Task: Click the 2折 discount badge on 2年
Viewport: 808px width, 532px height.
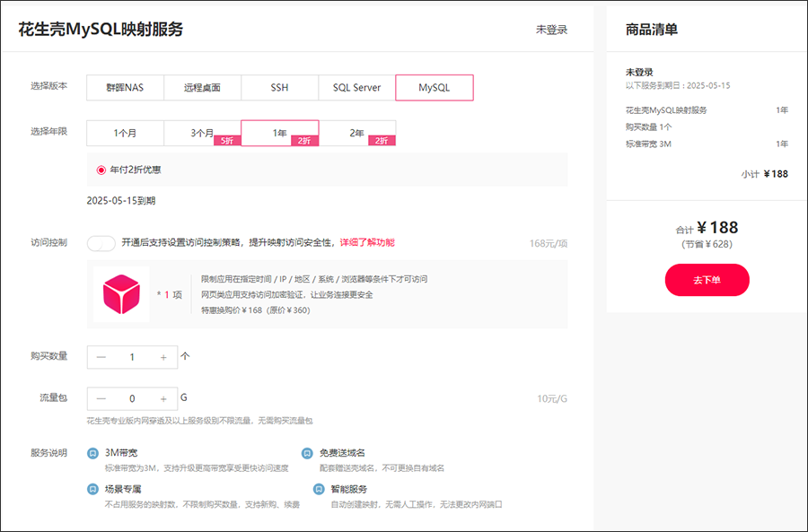Action: pyautogui.click(x=382, y=141)
